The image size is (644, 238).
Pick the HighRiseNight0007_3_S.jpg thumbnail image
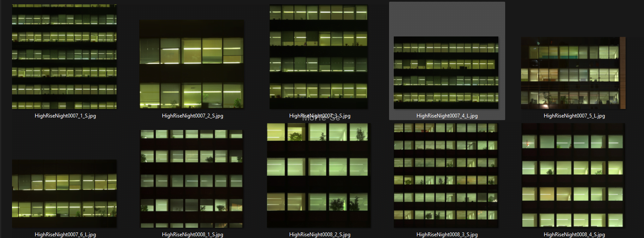click(318, 57)
